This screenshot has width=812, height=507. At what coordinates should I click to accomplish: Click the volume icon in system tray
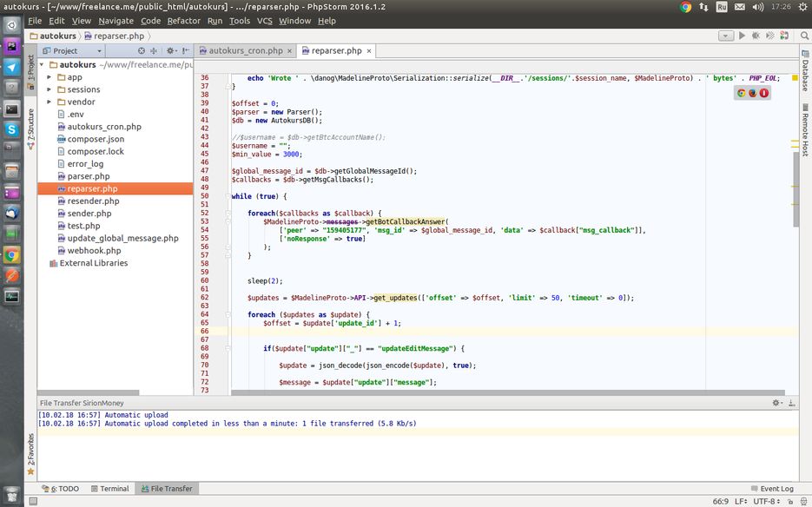(757, 7)
